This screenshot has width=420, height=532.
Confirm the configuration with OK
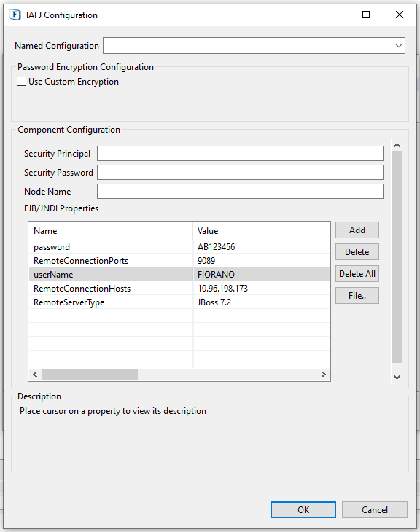click(303, 510)
